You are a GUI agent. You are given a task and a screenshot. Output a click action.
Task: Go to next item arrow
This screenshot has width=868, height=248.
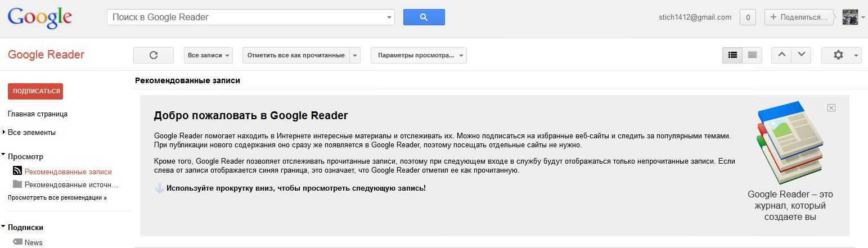click(x=801, y=55)
